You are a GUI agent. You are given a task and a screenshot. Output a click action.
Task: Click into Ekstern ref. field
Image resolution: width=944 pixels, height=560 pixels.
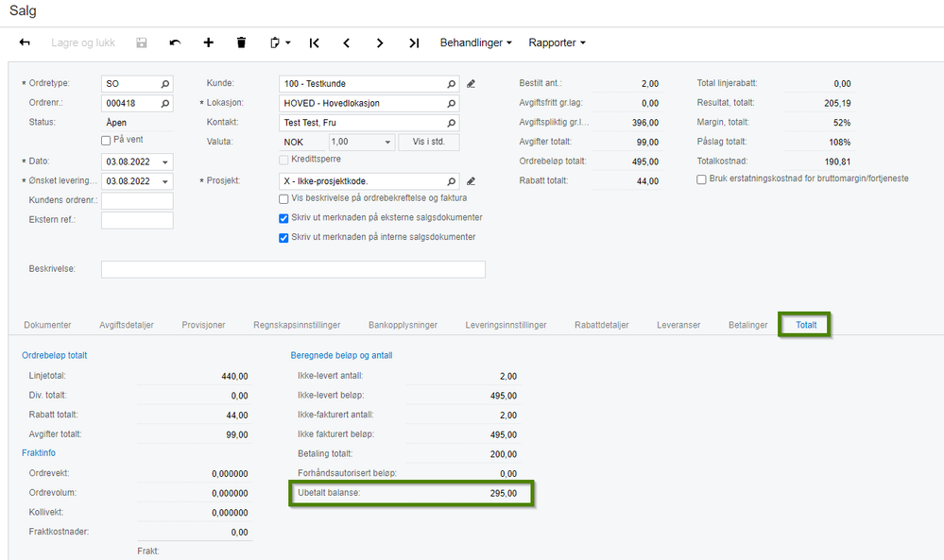point(137,220)
